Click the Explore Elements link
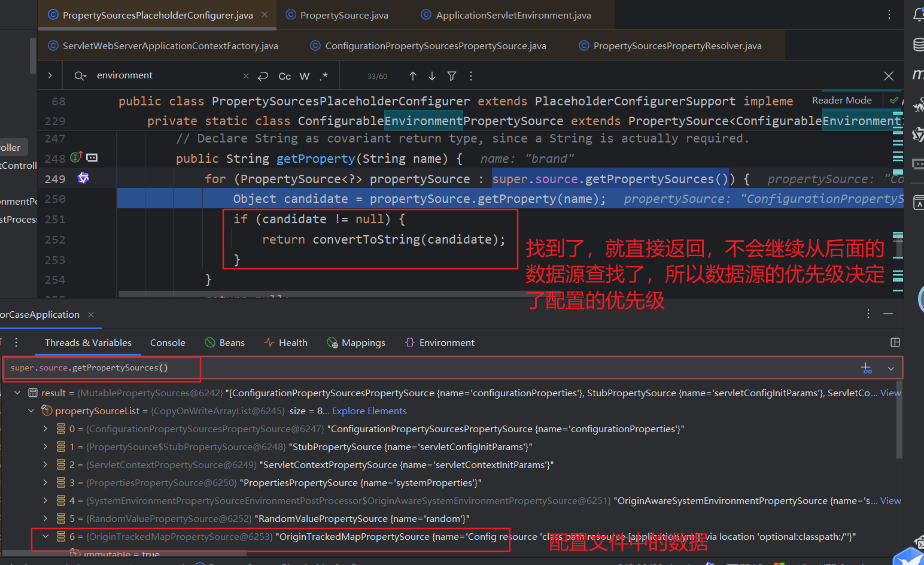 click(369, 411)
